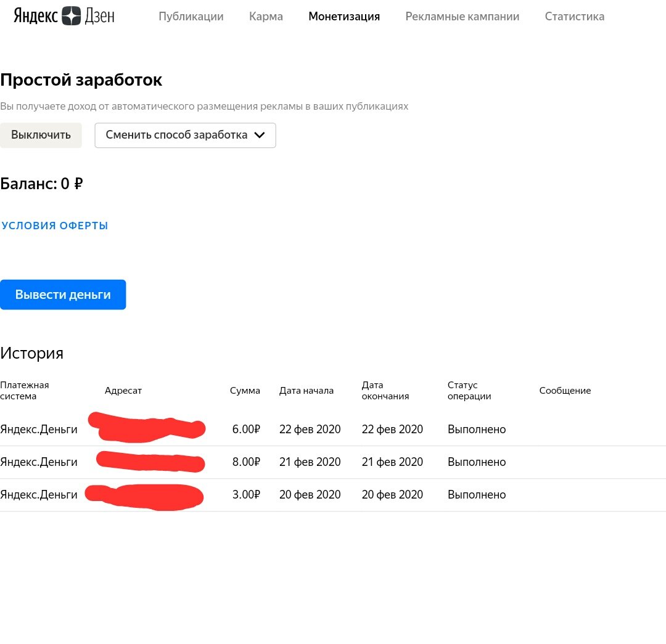Open the Публикации tab
The image size is (666, 644).
tap(191, 17)
